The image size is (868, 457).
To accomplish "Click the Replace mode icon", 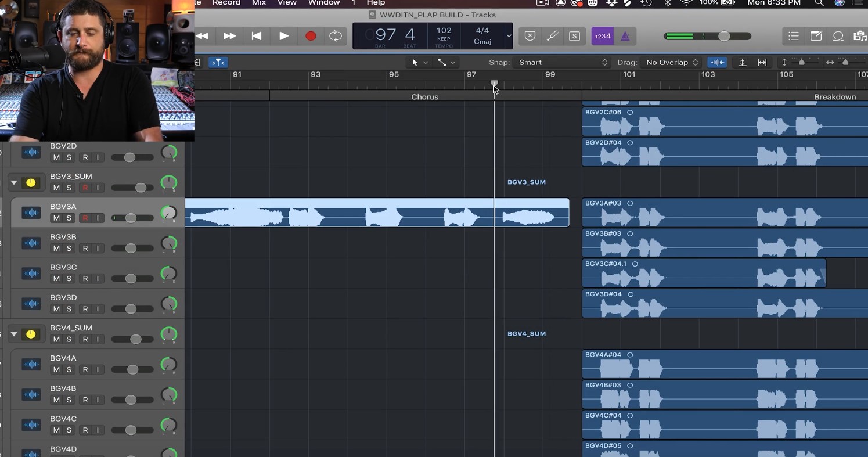I will point(530,36).
